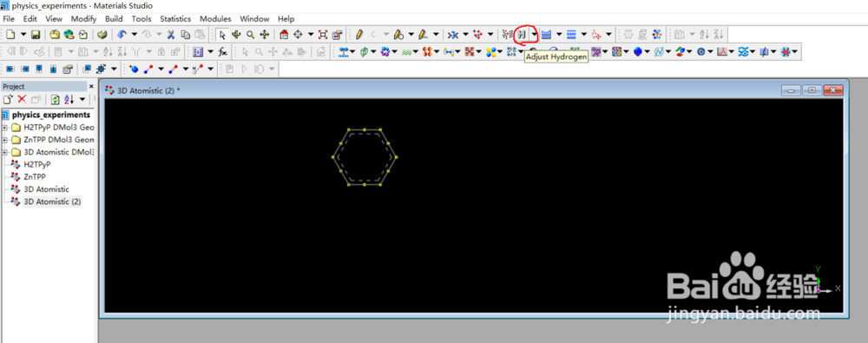
Task: Click the Reset View home icon
Action: [284, 35]
